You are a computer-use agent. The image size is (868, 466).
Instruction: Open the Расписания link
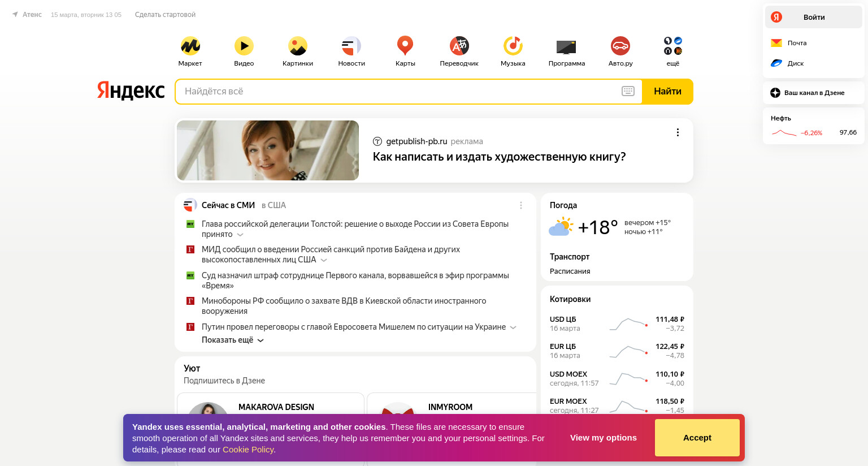point(570,271)
